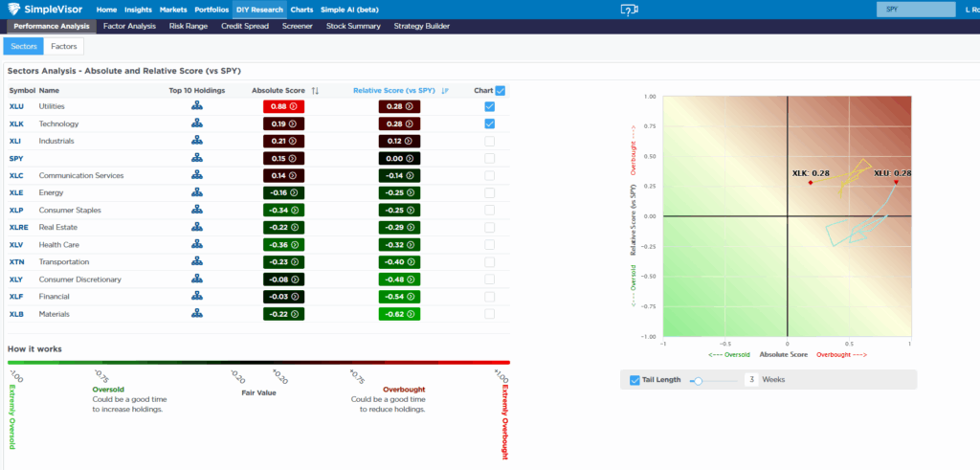Open Top 10 Holdings icon for Utilities
Screen dimensions: 980x470
point(196,106)
